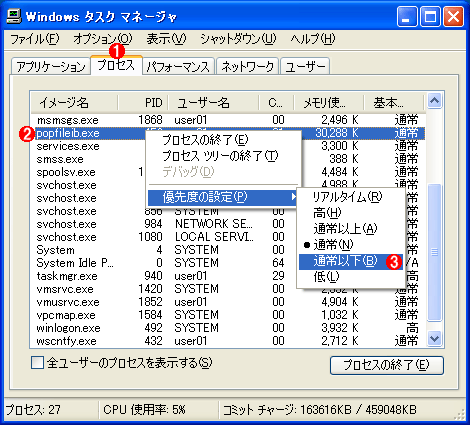Select the System Idle P... row

(228, 263)
